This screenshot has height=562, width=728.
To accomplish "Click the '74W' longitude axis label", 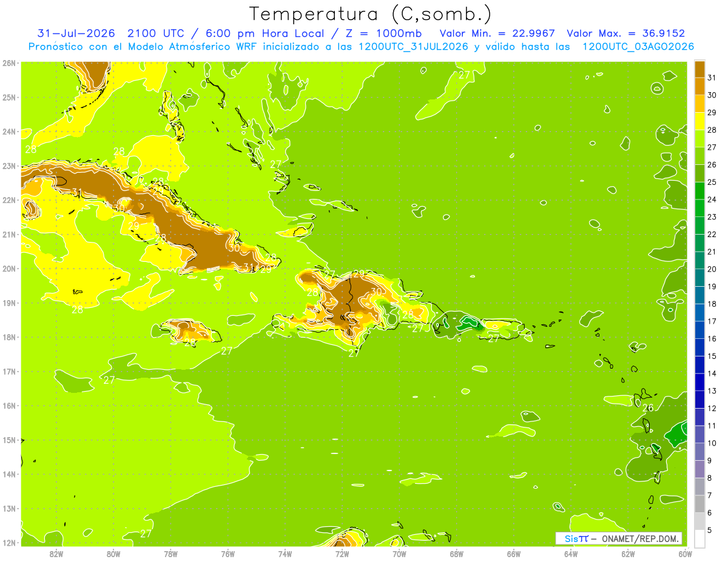I will point(285,554).
